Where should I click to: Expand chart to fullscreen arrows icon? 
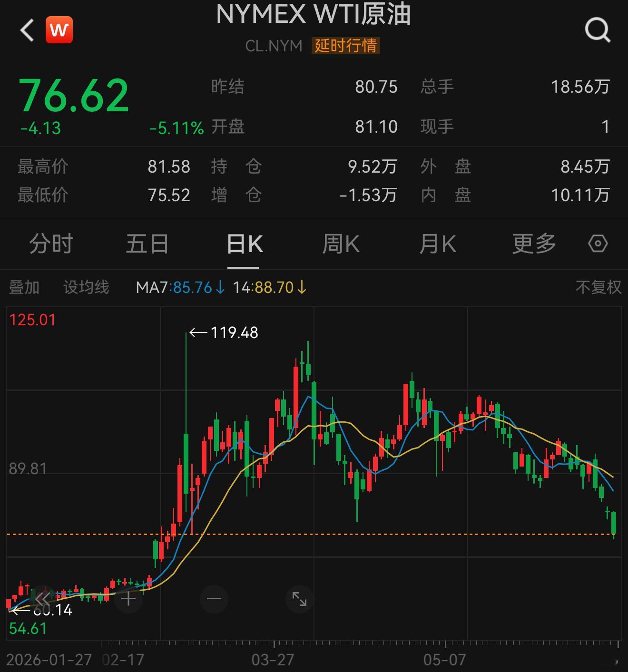point(299,599)
